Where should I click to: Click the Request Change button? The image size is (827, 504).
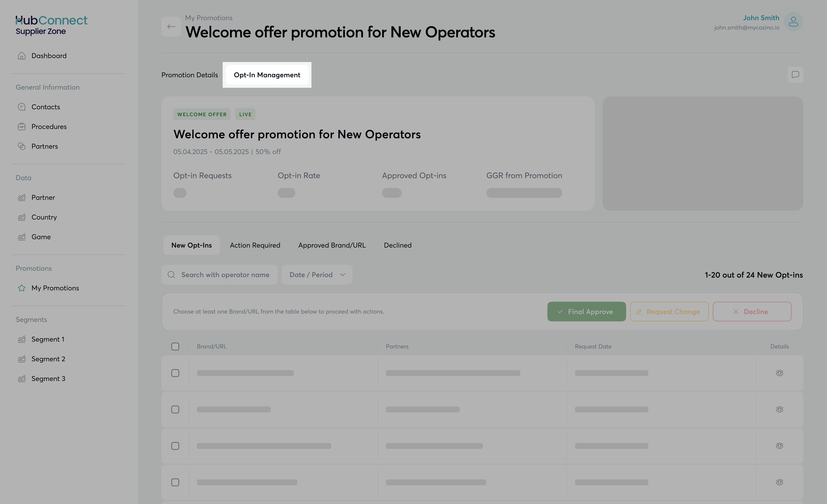(x=669, y=311)
